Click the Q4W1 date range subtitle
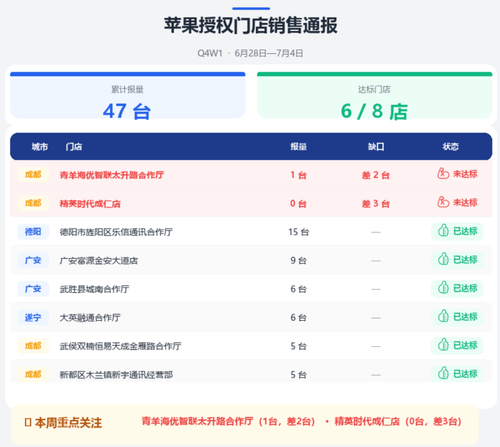The width and height of the screenshot is (500, 447). [250, 53]
